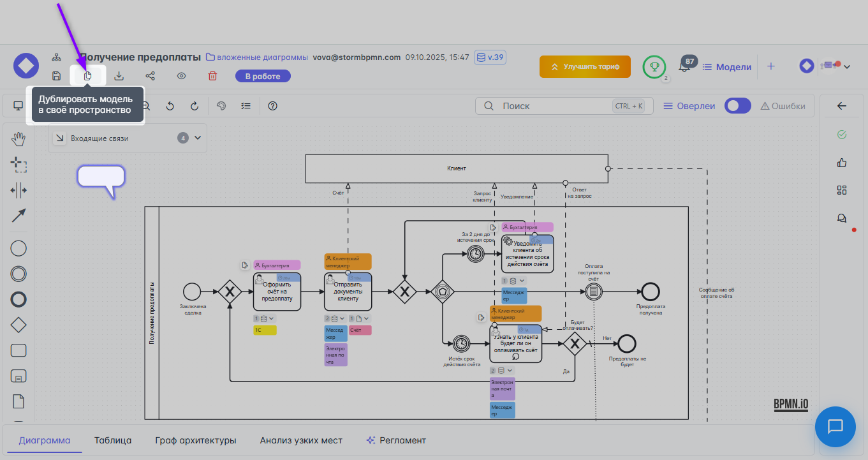Click the presentation monitor icon
This screenshot has height=460, width=868.
18,106
